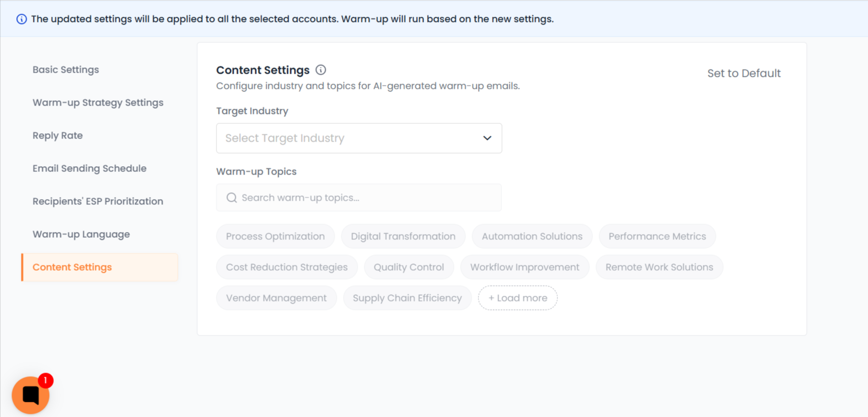Click the banner info icon
868x417 pixels.
tap(21, 19)
